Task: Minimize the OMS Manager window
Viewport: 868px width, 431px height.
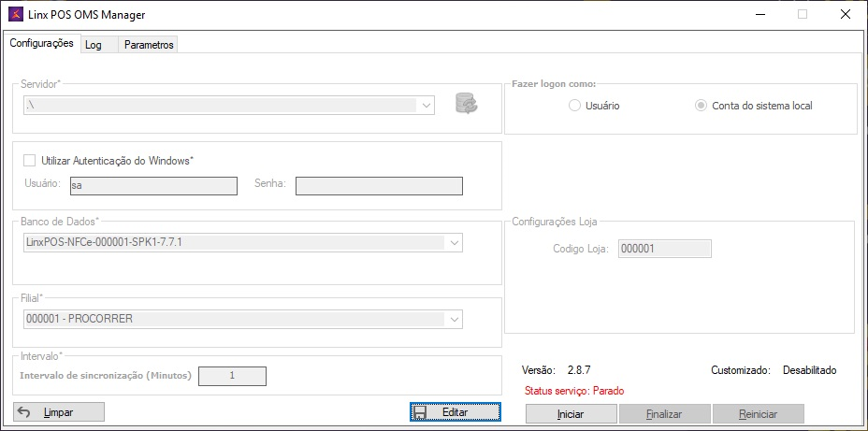Action: [x=759, y=15]
